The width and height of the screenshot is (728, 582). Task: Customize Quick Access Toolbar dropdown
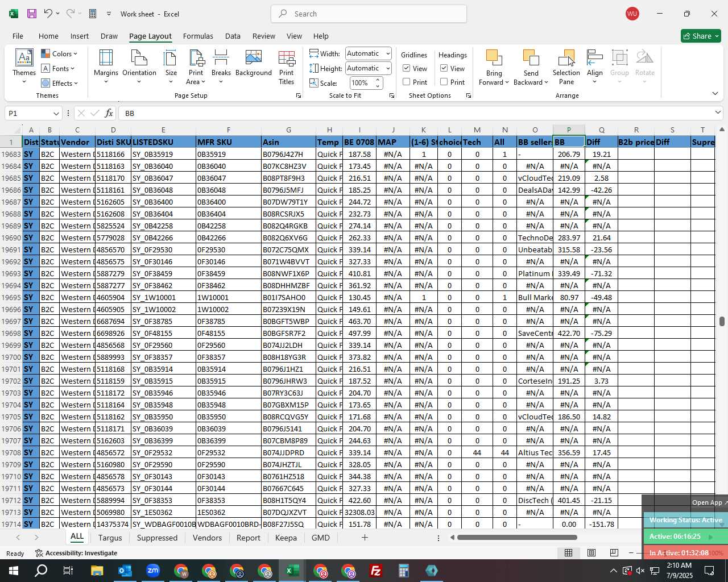pyautogui.click(x=109, y=14)
